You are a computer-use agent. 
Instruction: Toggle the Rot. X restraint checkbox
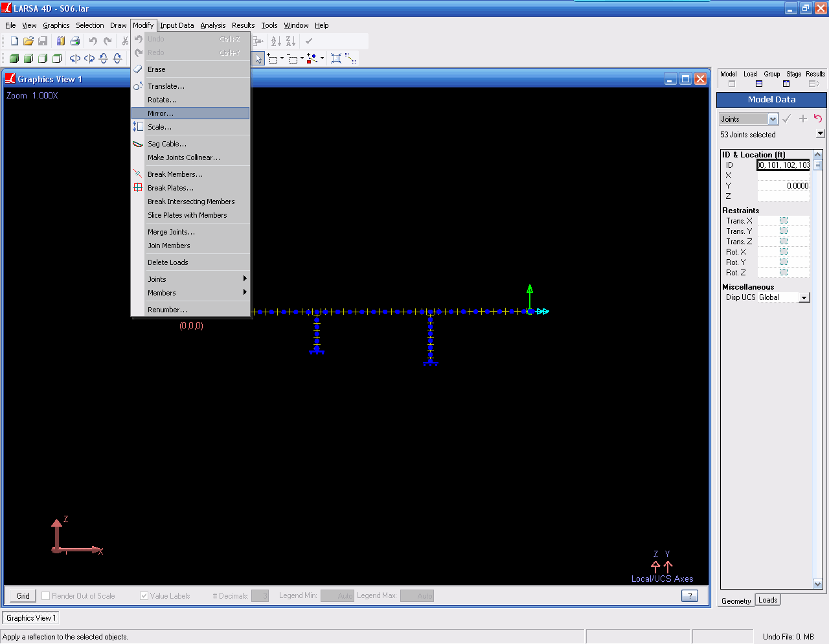click(784, 251)
